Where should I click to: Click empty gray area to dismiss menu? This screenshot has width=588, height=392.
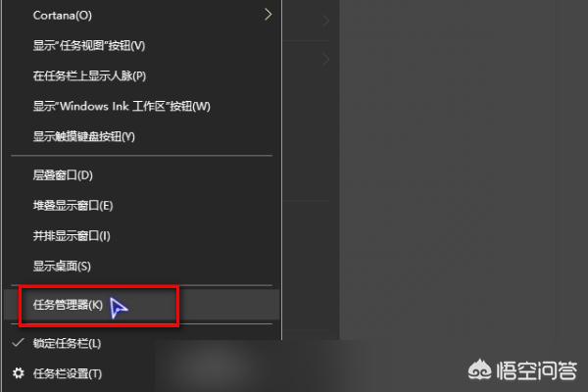[462, 169]
